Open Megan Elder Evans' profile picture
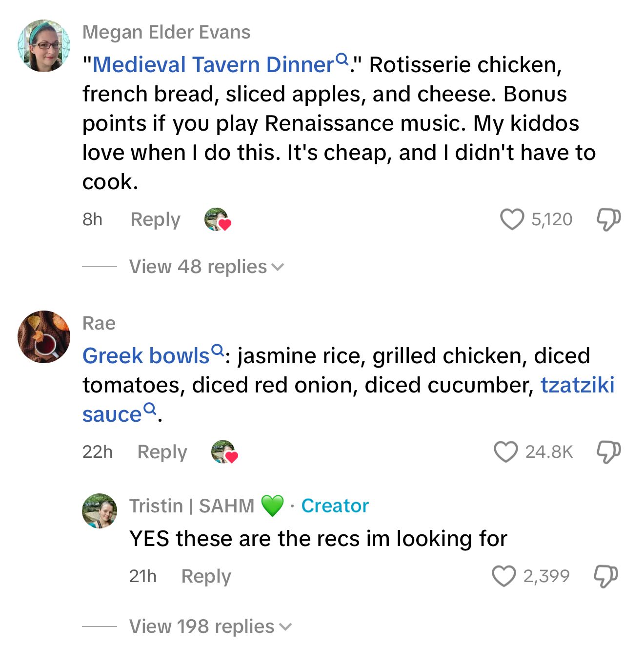The image size is (644, 645). pyautogui.click(x=44, y=46)
